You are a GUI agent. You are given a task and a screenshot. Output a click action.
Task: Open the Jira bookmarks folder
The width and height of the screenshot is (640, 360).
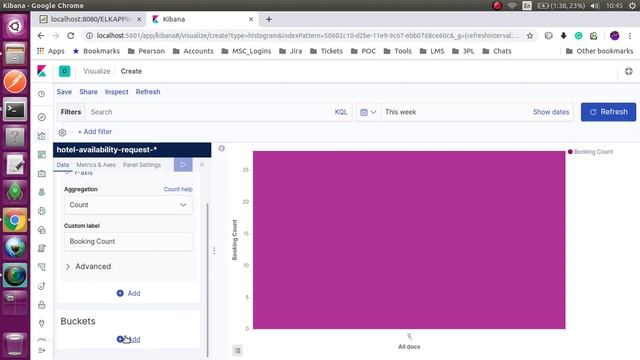pyautogui.click(x=291, y=51)
